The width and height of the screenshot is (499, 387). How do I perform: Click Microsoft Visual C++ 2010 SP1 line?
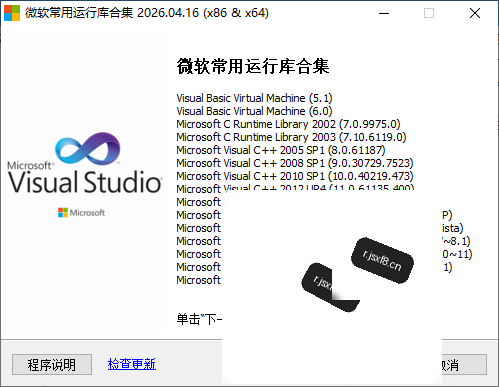point(295,176)
